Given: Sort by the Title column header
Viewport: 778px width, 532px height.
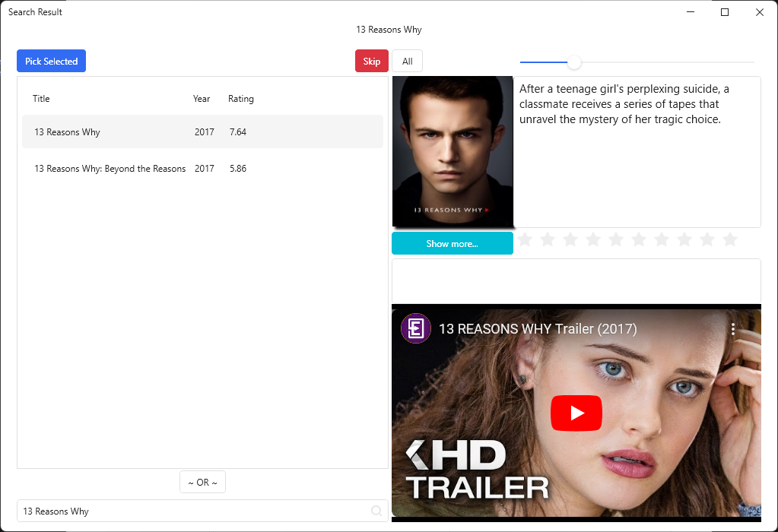Looking at the screenshot, I should click(x=41, y=99).
